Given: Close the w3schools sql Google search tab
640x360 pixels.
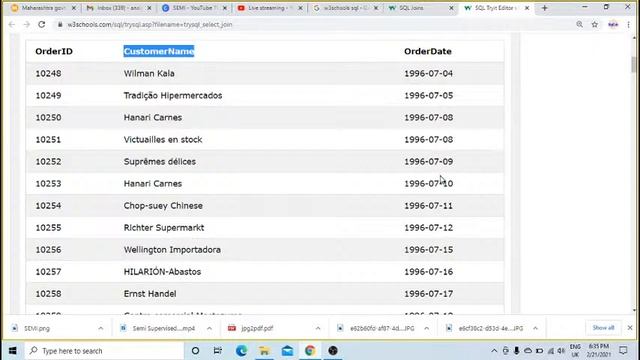Looking at the screenshot, I should (x=376, y=8).
